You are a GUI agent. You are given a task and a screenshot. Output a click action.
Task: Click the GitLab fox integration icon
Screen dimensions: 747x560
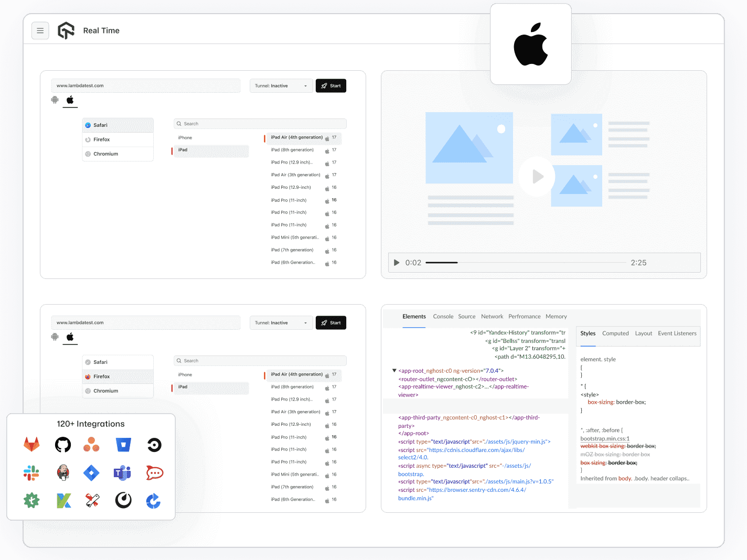click(x=31, y=445)
